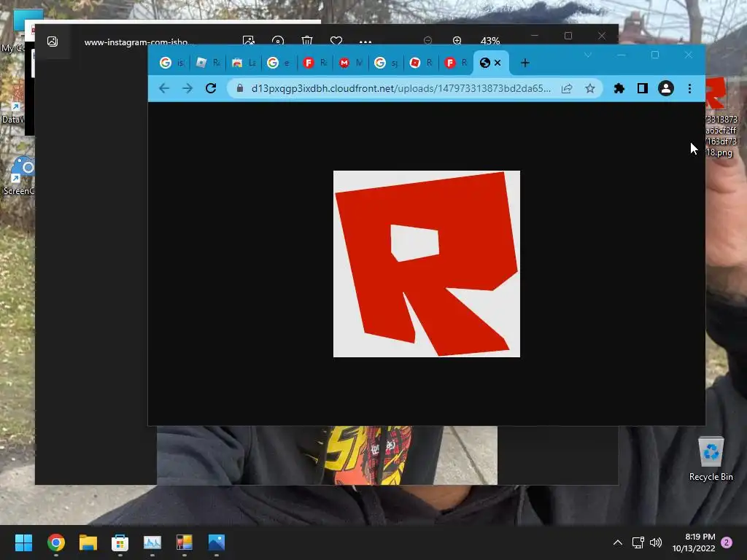Open Photos app gallery icon
Screen dimensions: 747x560
tap(53, 42)
